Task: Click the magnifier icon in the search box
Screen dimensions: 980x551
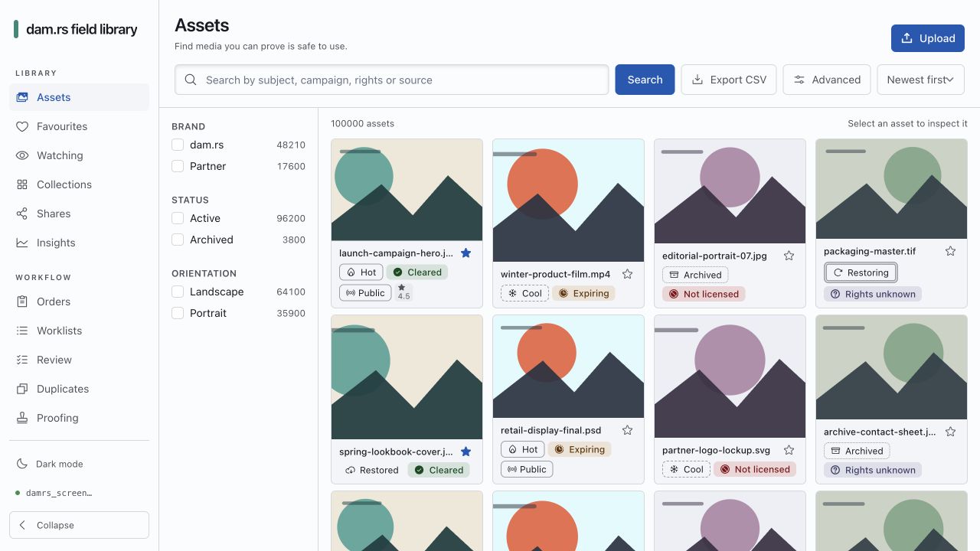Action: point(191,80)
